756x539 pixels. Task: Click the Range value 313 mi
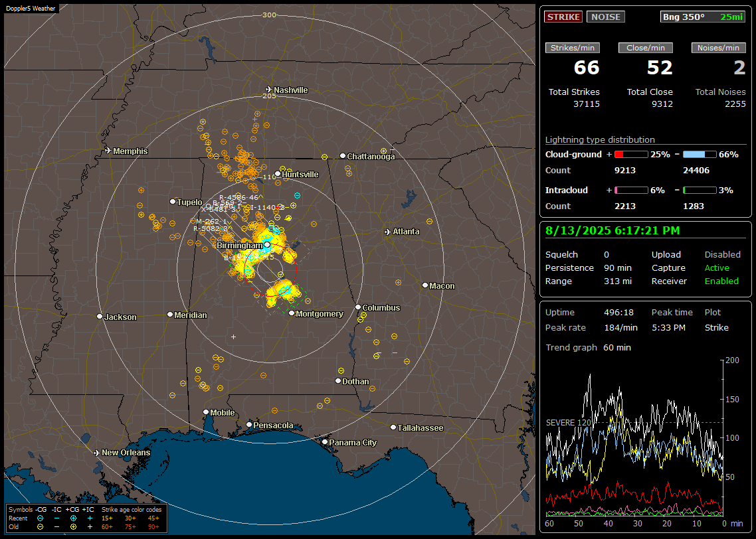618,281
